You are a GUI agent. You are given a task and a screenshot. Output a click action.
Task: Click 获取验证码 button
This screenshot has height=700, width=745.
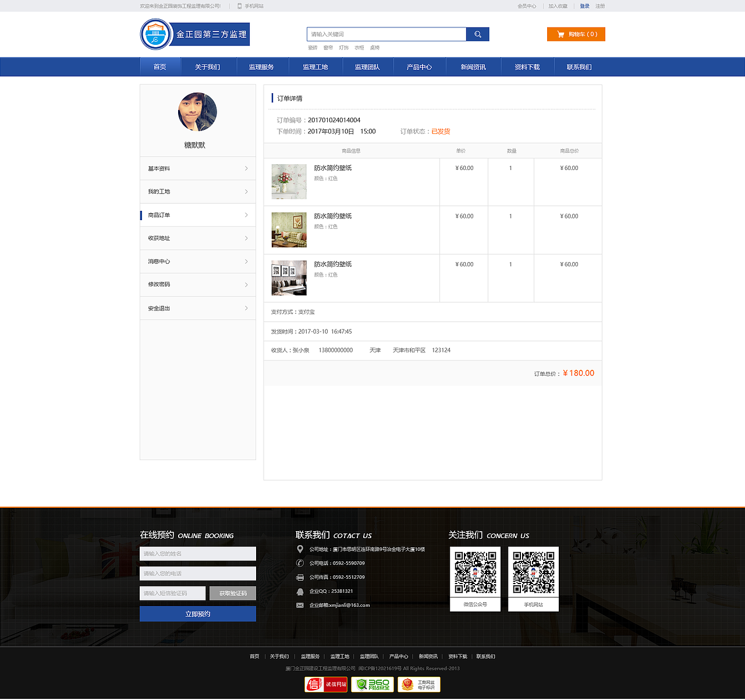coord(233,593)
